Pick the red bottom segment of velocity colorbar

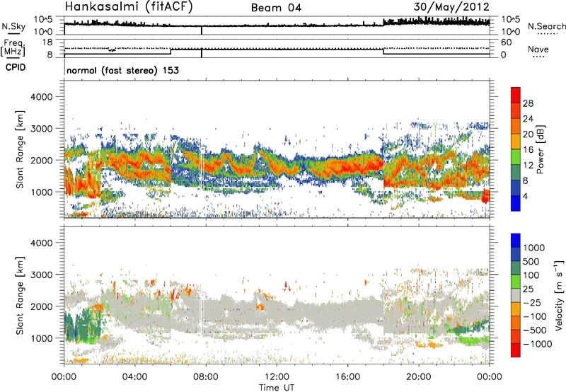click(516, 350)
